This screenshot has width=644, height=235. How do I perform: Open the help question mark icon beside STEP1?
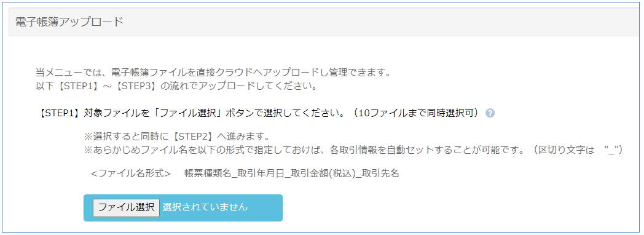(x=490, y=113)
